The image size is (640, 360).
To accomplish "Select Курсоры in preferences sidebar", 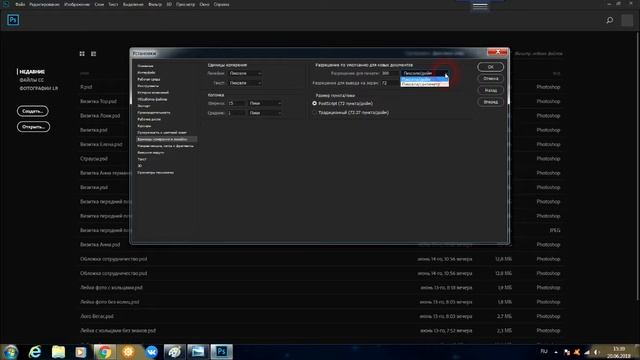I will point(144,126).
